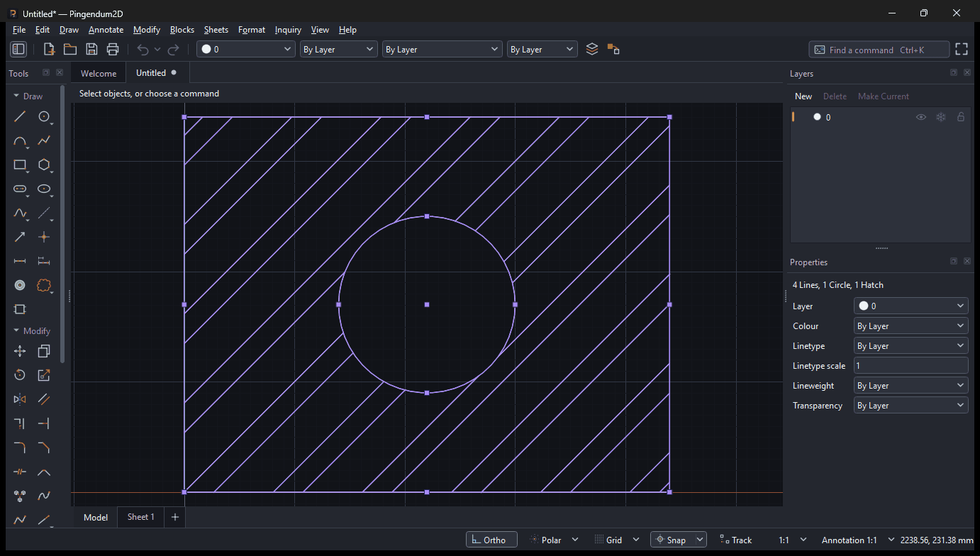
Task: Open the Annotate menu
Action: click(x=106, y=30)
